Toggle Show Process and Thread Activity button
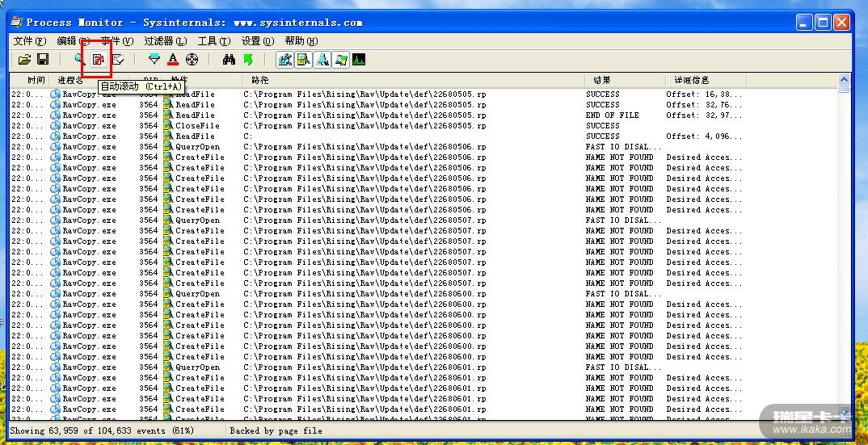868x445 pixels. (x=341, y=59)
